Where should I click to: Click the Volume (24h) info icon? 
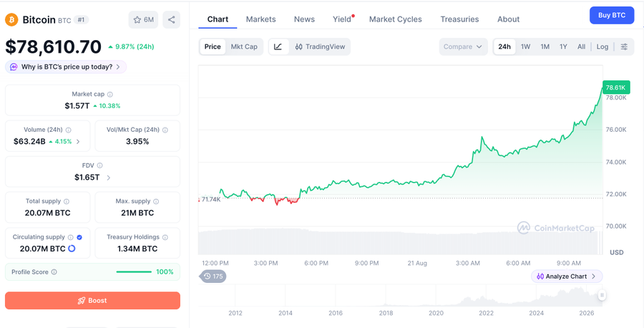tap(68, 130)
